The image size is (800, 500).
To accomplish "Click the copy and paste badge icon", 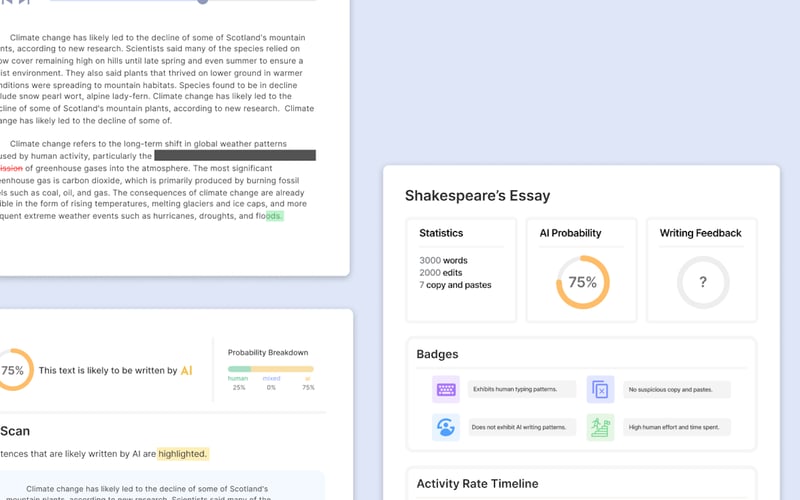I will [x=601, y=389].
